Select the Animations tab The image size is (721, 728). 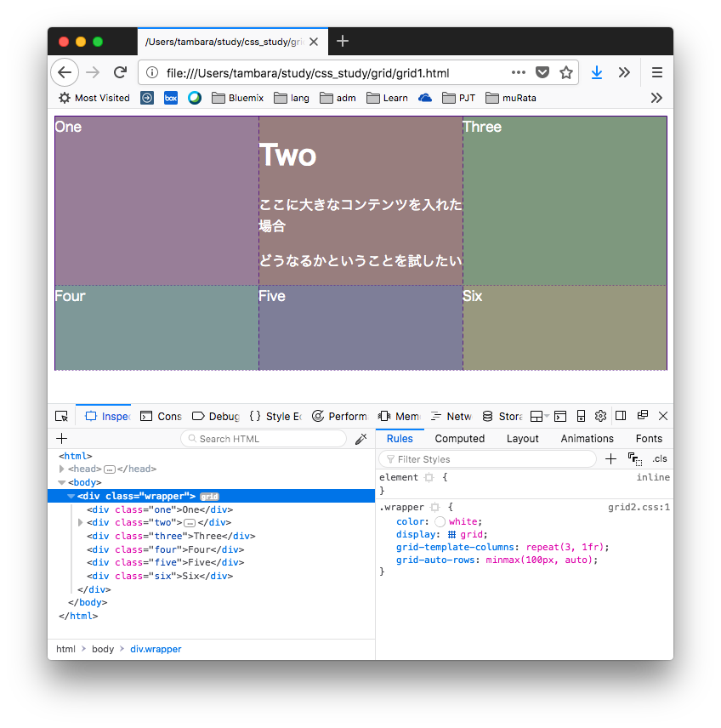tap(587, 438)
